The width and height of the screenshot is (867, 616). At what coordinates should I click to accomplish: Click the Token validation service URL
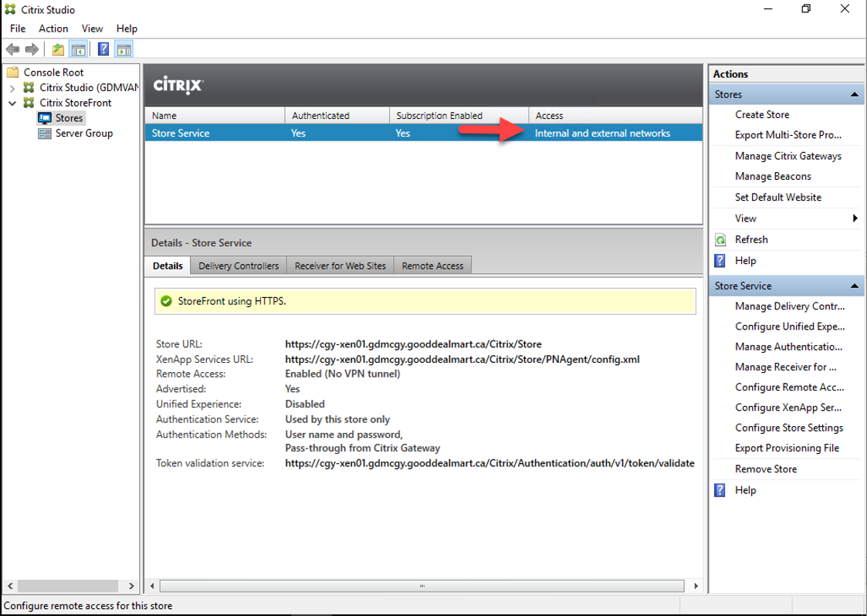489,463
